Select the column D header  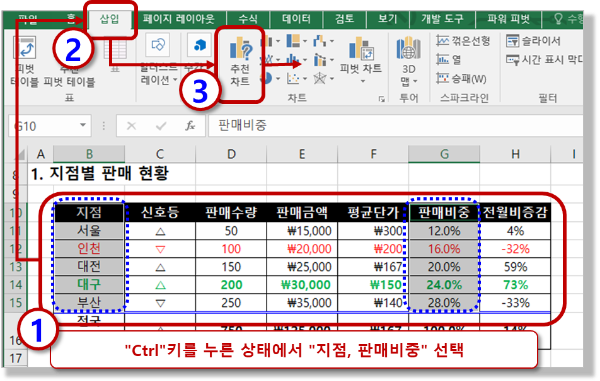[231, 154]
